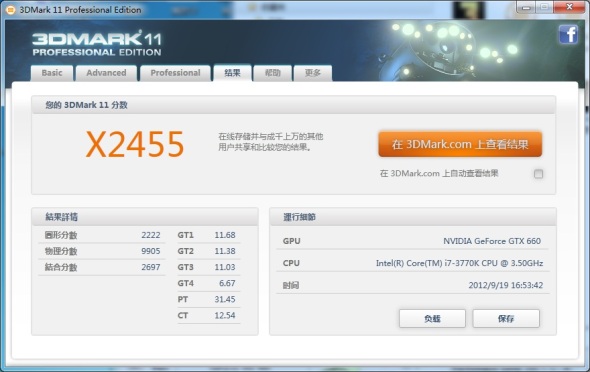The height and width of the screenshot is (372, 590).
Task: Click orange view results on 3DMark.com button
Action: click(460, 144)
